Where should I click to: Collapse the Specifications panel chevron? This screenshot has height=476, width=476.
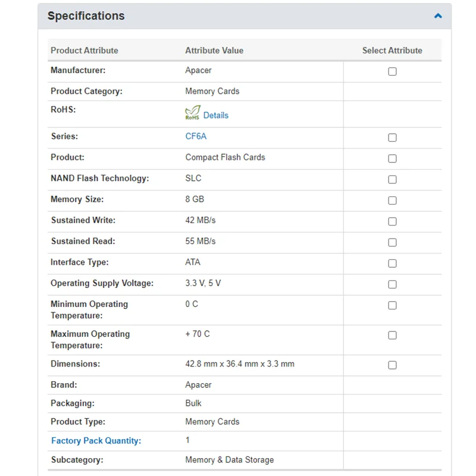coord(438,16)
